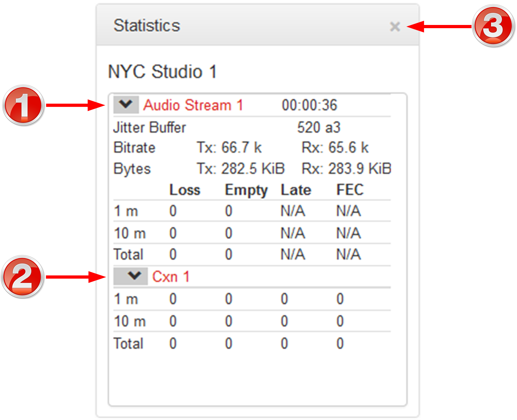
Task: Click the 00:00:36 stream timer
Action: click(309, 105)
